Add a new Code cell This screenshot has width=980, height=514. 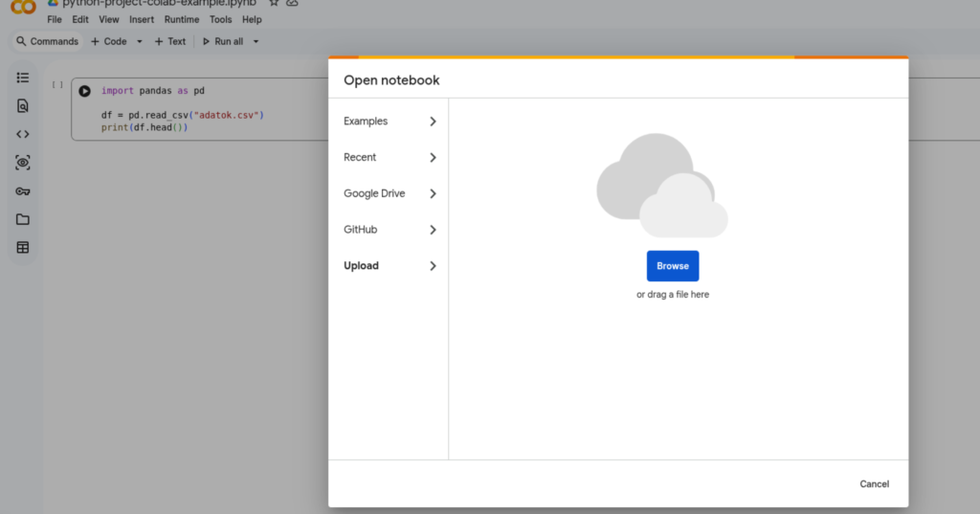(x=109, y=41)
